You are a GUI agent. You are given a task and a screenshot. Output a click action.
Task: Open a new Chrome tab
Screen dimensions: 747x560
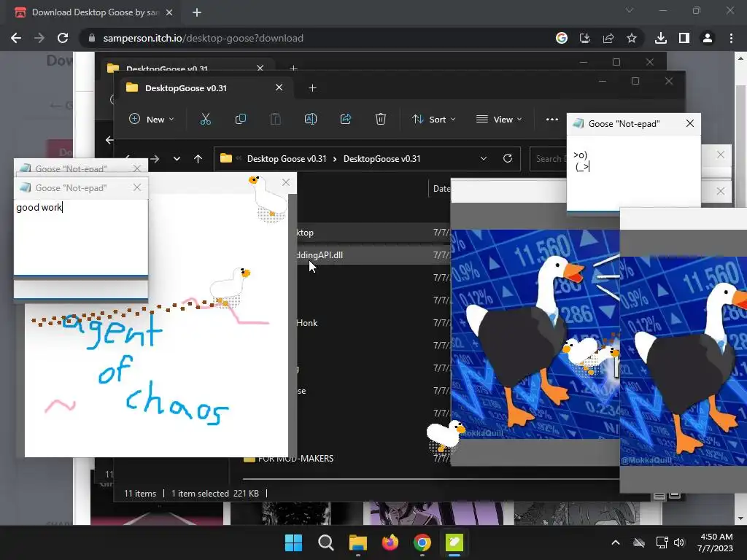click(197, 12)
